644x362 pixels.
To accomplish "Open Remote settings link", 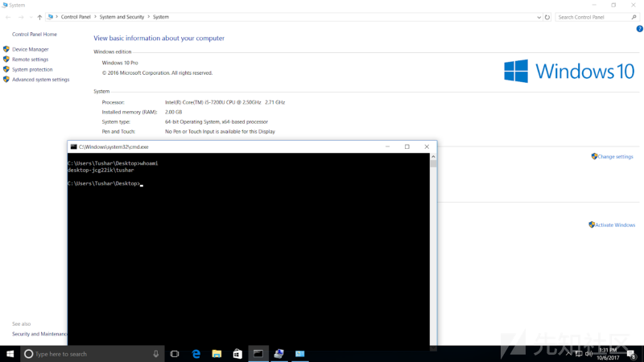I will [x=30, y=60].
